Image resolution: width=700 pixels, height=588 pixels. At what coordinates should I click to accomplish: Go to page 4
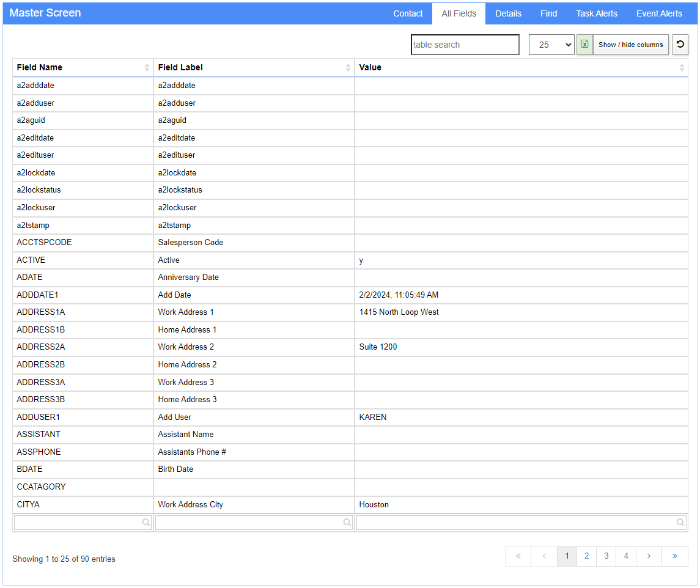pos(626,556)
